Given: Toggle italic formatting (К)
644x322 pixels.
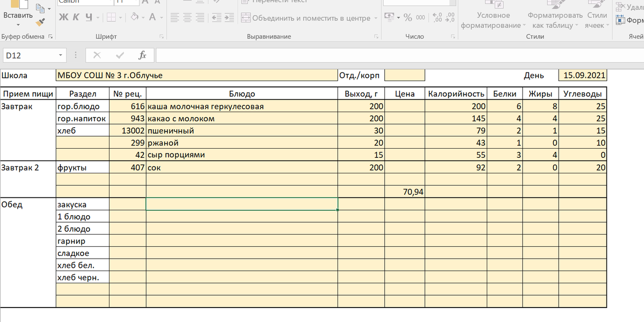Looking at the screenshot, I should click(x=75, y=18).
